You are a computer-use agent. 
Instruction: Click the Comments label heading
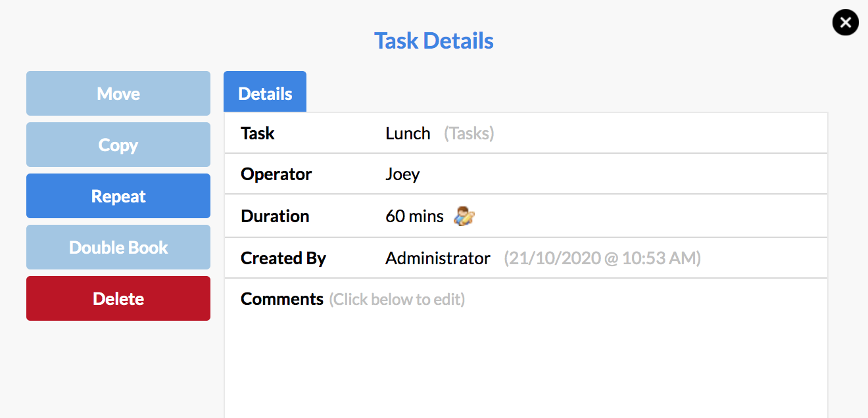tap(282, 299)
